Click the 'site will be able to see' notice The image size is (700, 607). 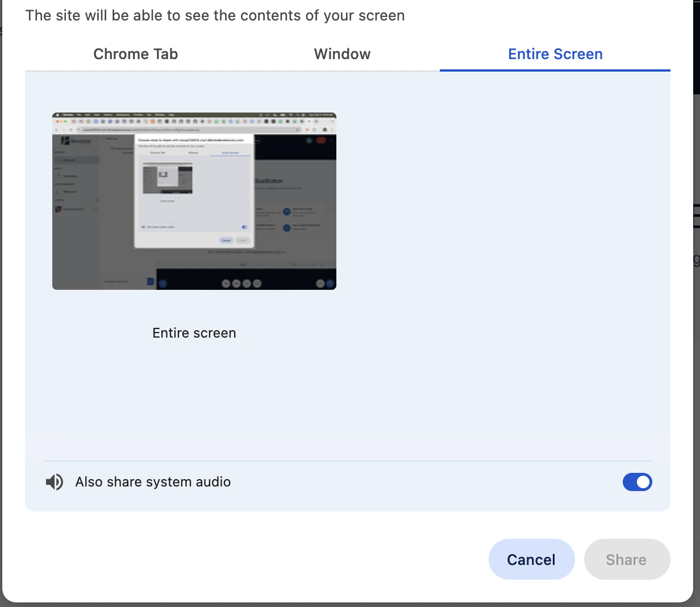(215, 15)
